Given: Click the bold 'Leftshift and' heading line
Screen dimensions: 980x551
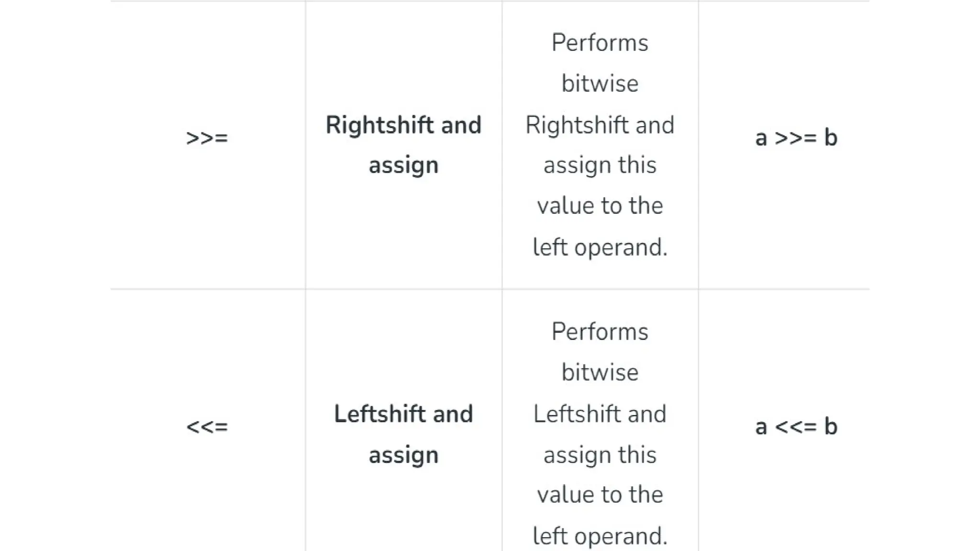Looking at the screenshot, I should (x=403, y=414).
